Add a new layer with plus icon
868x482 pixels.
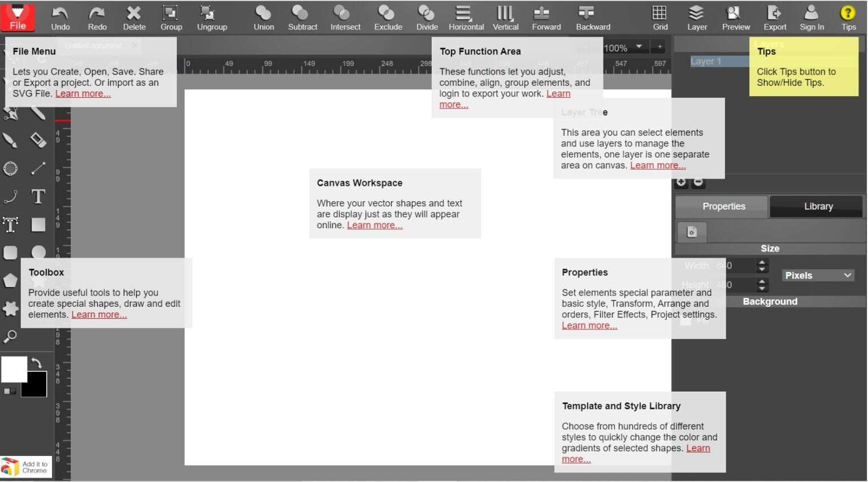point(682,182)
